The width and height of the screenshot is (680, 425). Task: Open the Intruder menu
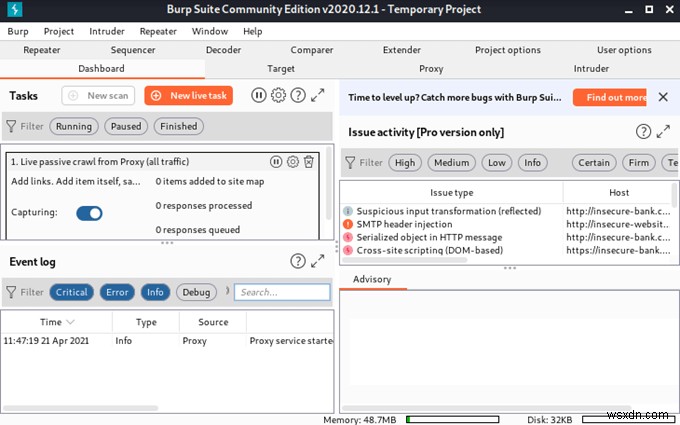pos(107,31)
